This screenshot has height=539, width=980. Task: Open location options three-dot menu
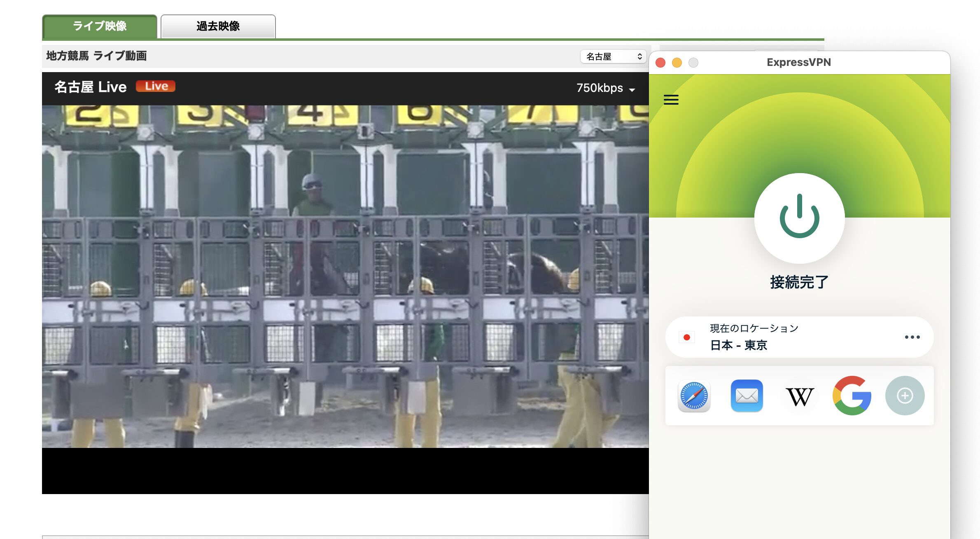click(x=912, y=337)
